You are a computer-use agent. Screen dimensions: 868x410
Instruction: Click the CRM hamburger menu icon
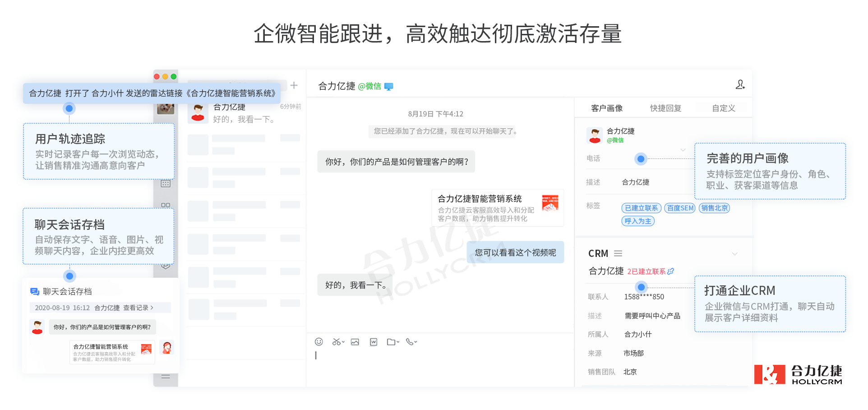point(618,253)
